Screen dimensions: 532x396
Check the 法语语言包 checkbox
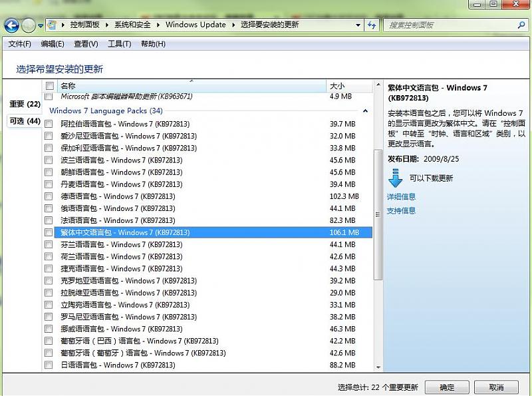(x=49, y=220)
